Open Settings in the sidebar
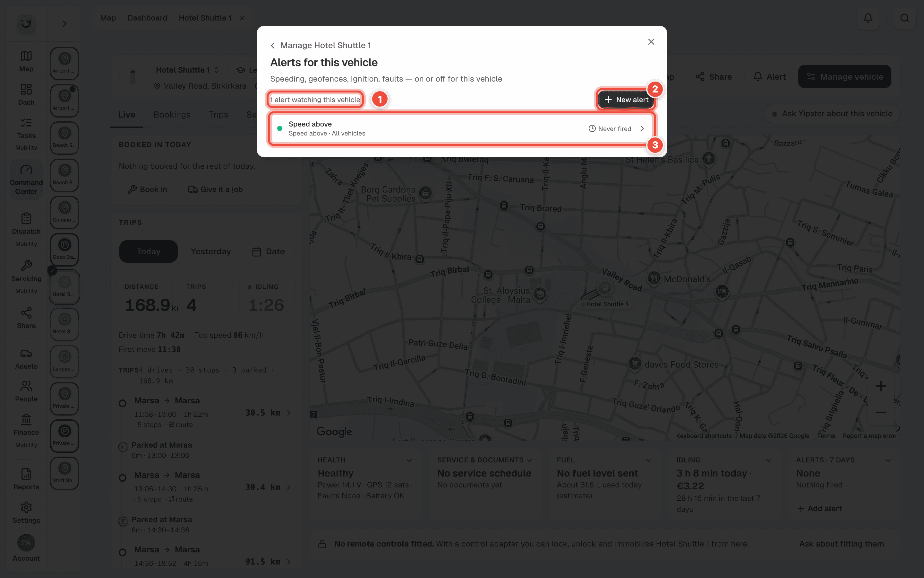 [26, 512]
